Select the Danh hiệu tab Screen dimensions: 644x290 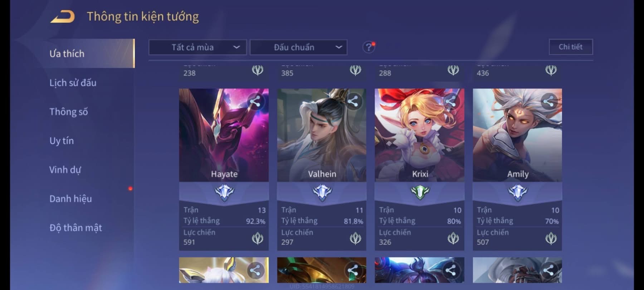pyautogui.click(x=70, y=199)
